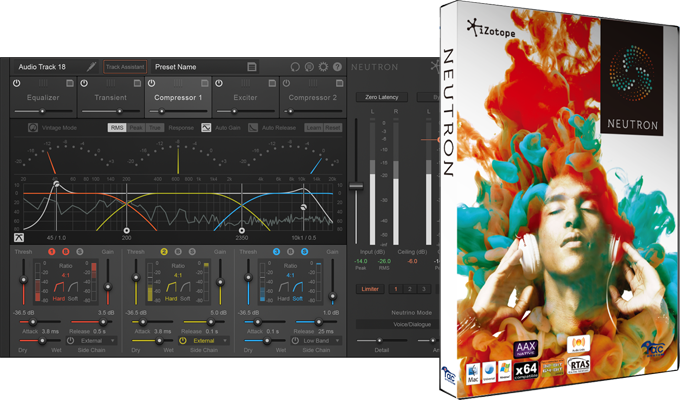Open the Preset Name field
Viewport: 680px width, 400px height.
click(205, 67)
